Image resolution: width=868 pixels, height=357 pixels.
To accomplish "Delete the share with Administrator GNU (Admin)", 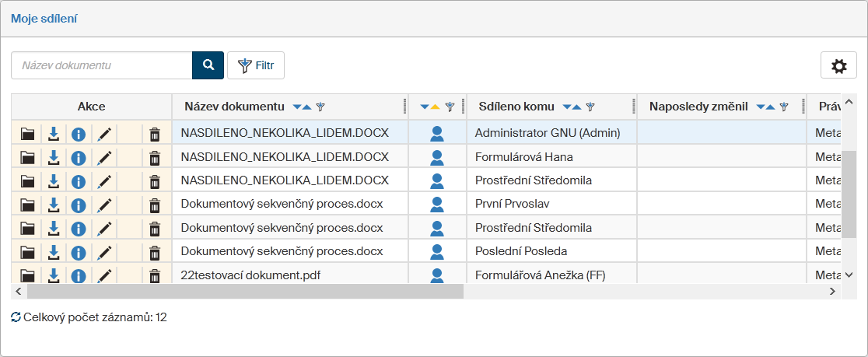I will coord(155,133).
